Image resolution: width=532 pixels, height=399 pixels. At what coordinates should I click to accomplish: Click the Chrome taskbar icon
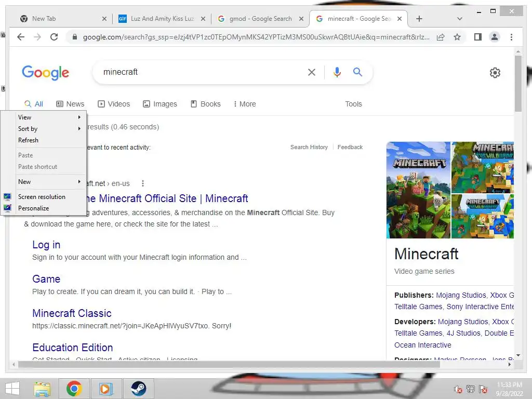[x=74, y=389]
